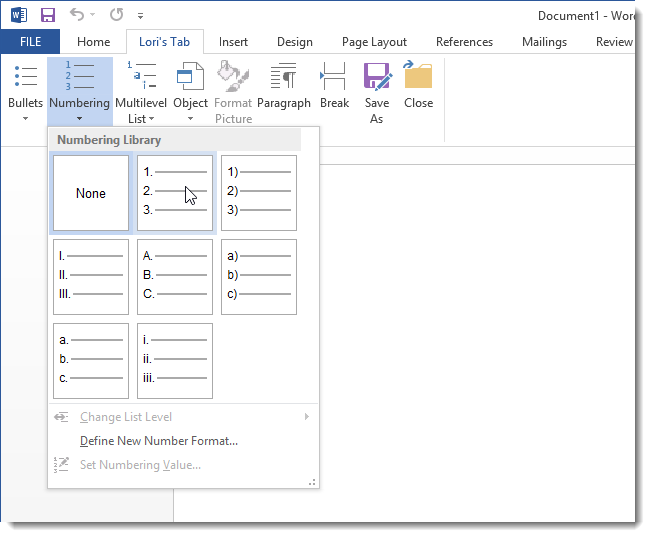This screenshot has width=650, height=537.
Task: Choose Define New Number Format option
Action: pos(159,440)
